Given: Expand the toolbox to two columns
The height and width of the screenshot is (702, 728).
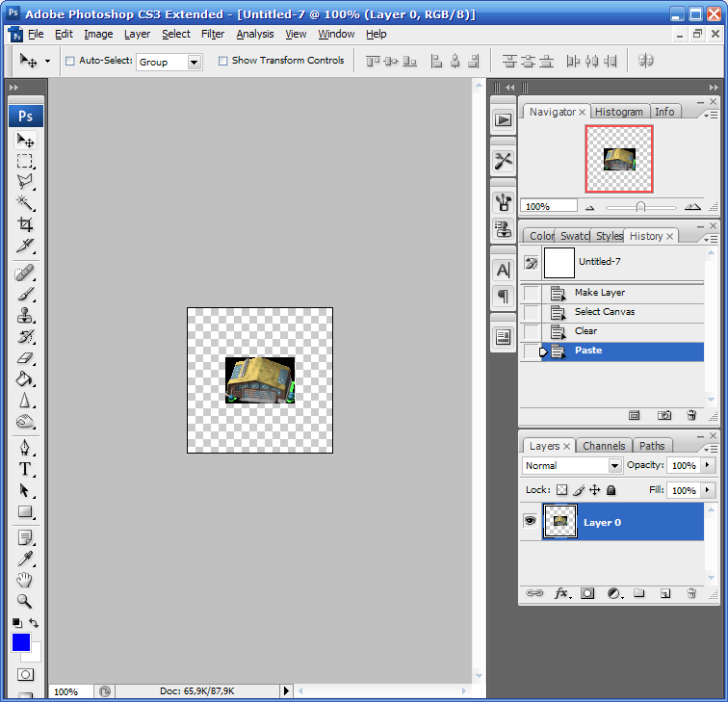Looking at the screenshot, I should (x=13, y=87).
